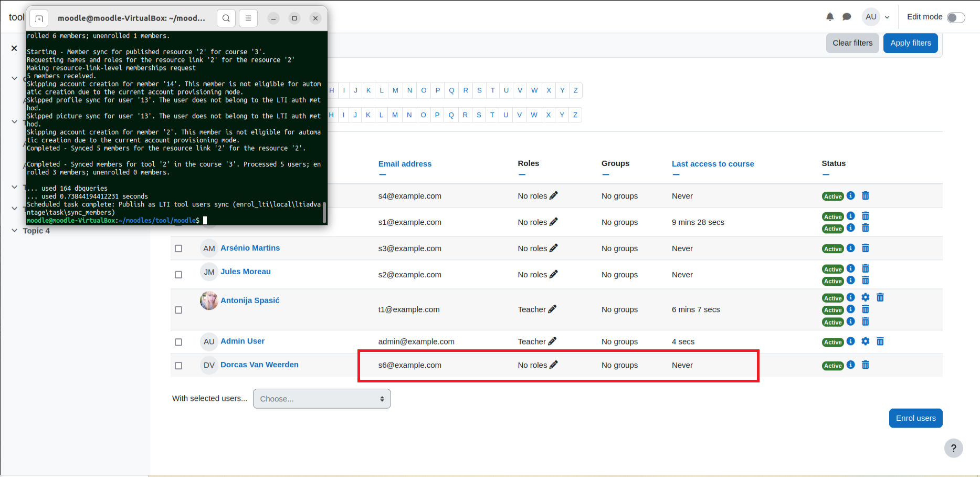The image size is (980, 477).
Task: Filter by letter M in upper alphabet row
Action: click(395, 90)
